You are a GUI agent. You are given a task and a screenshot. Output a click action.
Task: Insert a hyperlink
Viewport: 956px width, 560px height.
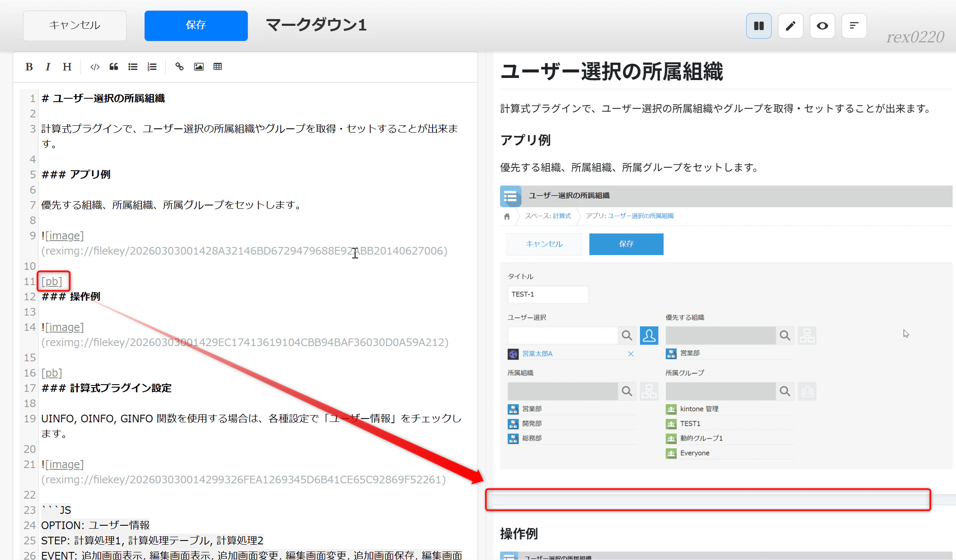coord(179,67)
